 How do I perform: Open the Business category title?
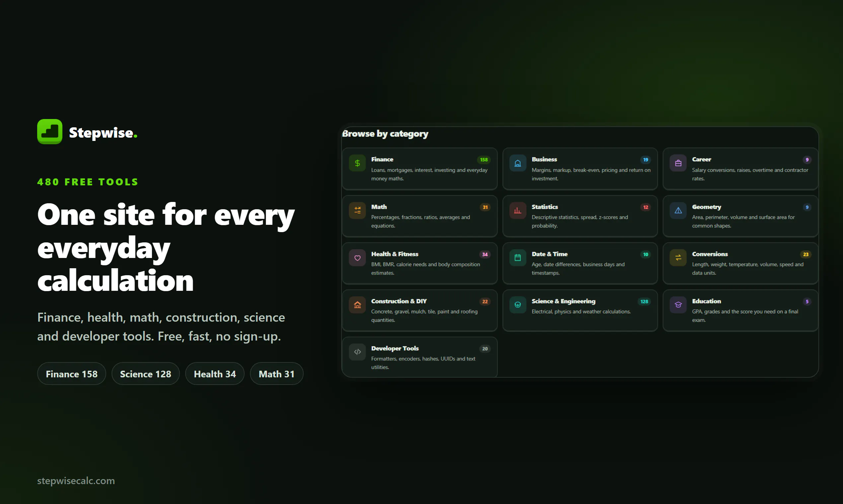pos(544,159)
